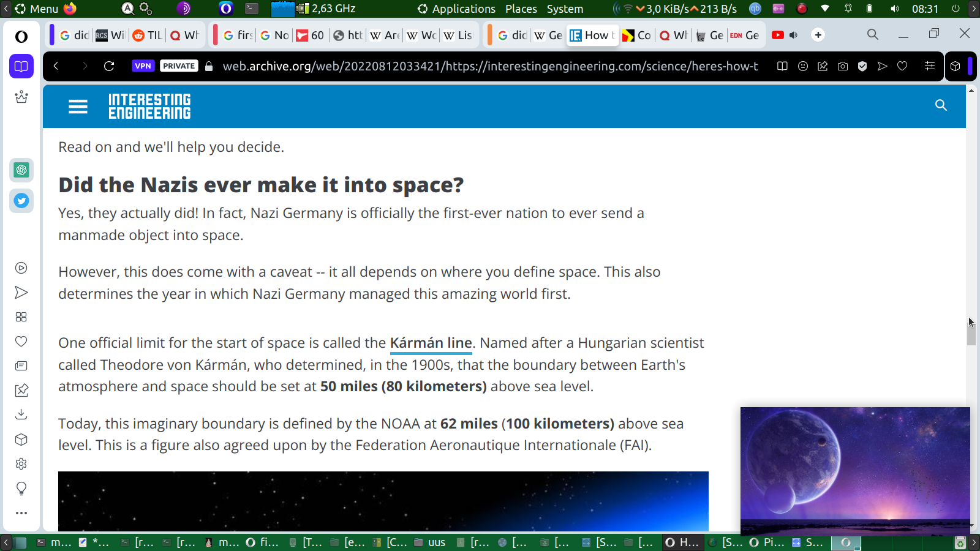Open the search tabs magnifier

[873, 35]
